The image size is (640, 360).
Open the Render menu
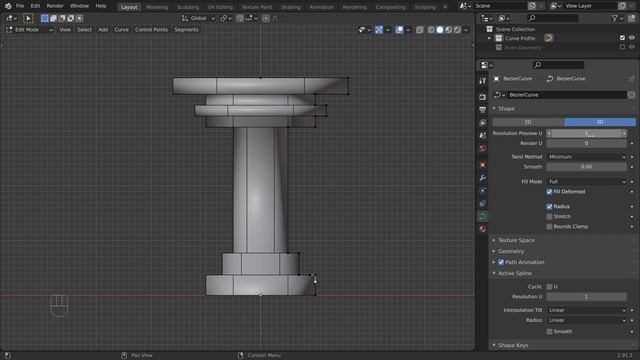click(55, 6)
